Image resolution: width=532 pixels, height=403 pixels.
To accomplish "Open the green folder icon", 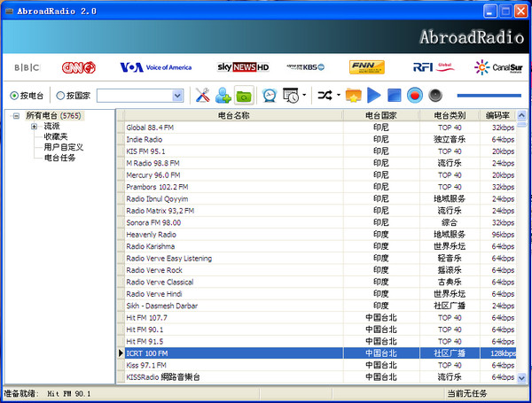I will tap(243, 95).
